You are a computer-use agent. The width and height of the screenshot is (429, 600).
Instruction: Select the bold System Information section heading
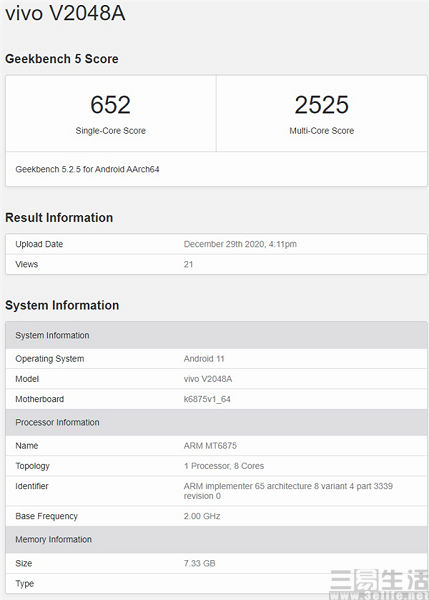[62, 305]
